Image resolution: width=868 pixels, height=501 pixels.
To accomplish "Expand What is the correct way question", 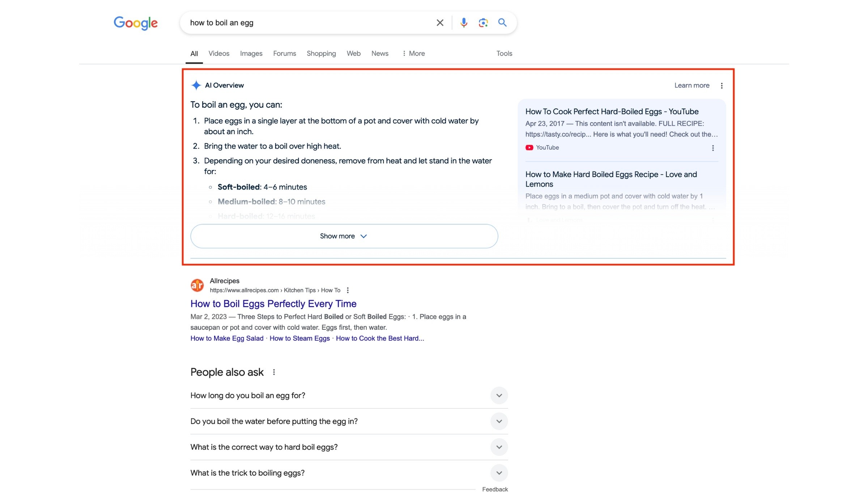I will (349, 447).
